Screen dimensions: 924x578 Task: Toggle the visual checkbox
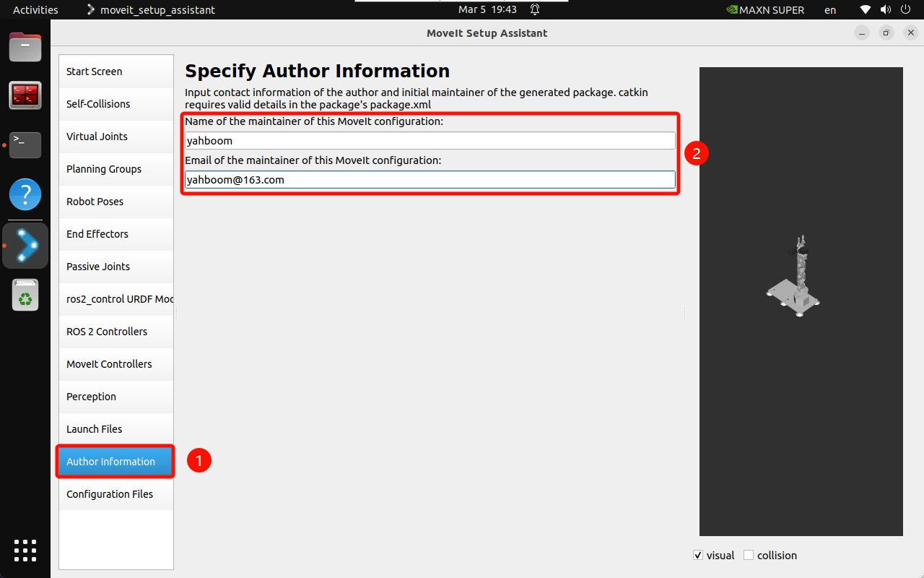point(698,556)
